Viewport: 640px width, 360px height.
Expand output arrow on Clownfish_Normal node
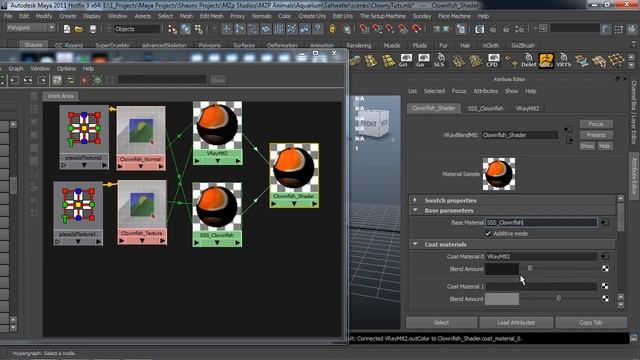pos(161,166)
